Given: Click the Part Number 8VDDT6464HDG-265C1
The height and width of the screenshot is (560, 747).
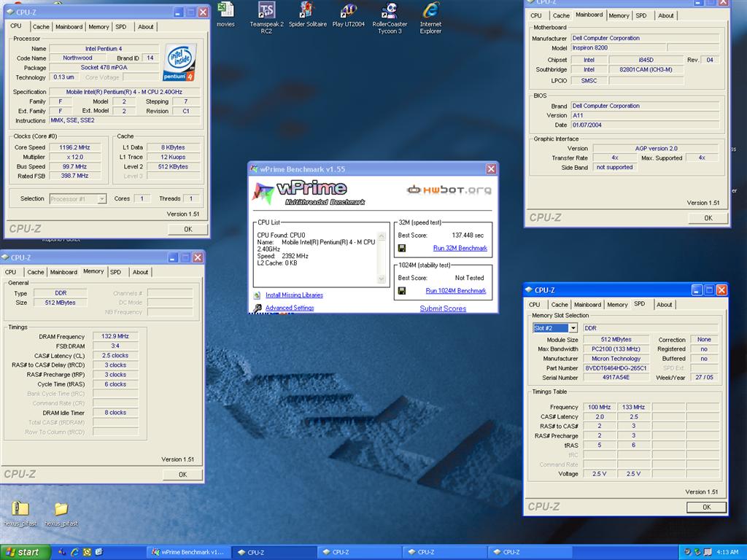Looking at the screenshot, I should [x=616, y=368].
